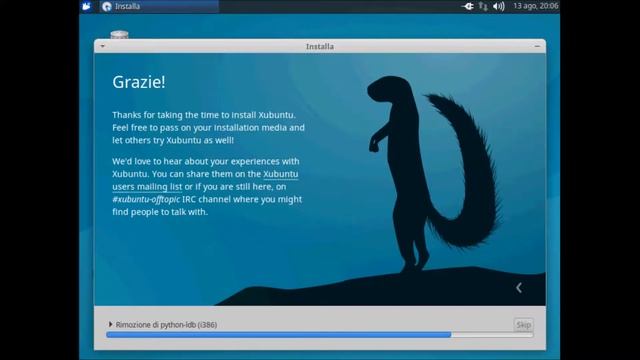Screen dimensions: 640x360
Task: Open the power manager plug icon
Action: point(467,6)
